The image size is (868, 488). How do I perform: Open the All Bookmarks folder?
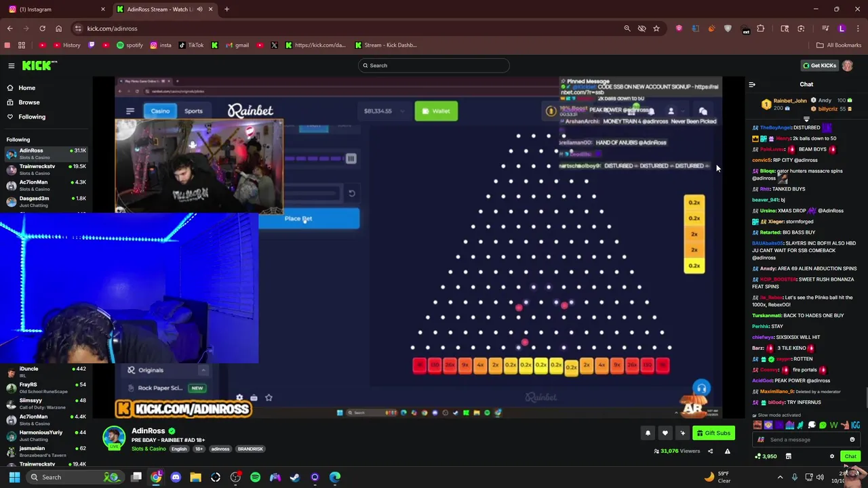coord(839,45)
